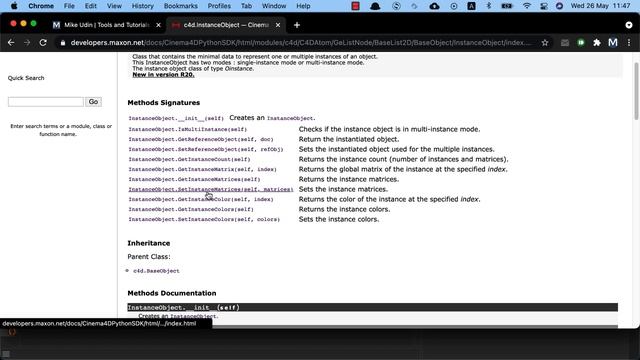
Task: Open Control Center in menu bar
Action: [x=544, y=6]
